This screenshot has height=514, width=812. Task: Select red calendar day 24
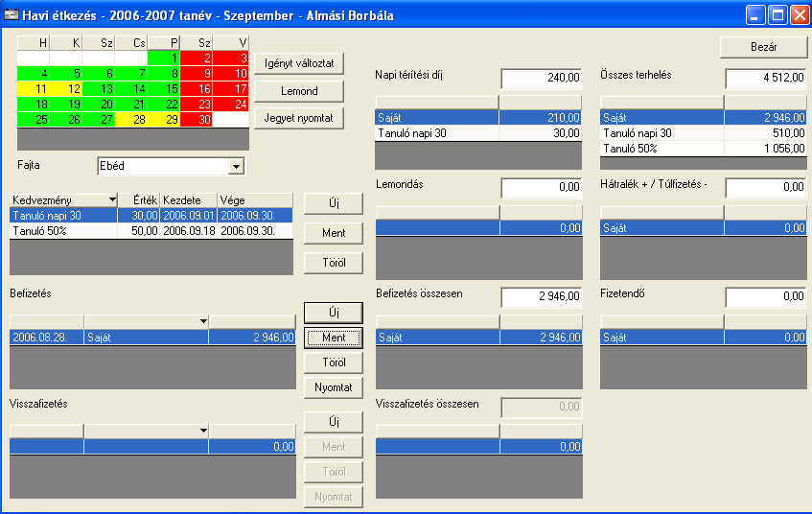tap(231, 105)
